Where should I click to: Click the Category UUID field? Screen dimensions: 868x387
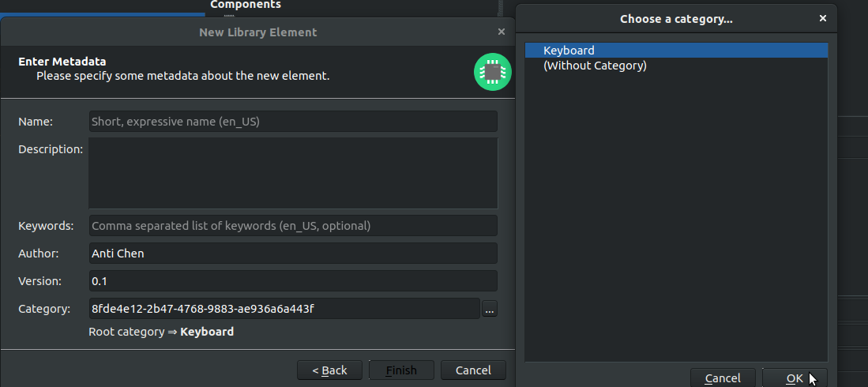(x=284, y=309)
